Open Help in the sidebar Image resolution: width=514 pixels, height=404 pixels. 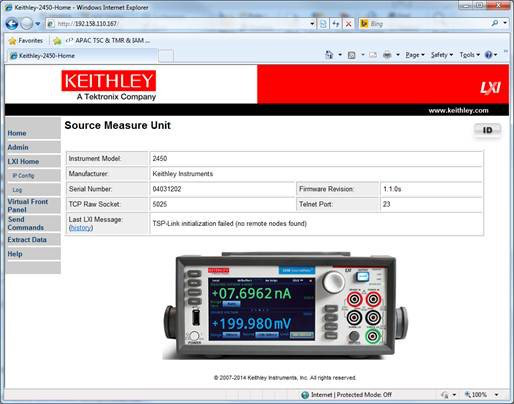tap(15, 254)
